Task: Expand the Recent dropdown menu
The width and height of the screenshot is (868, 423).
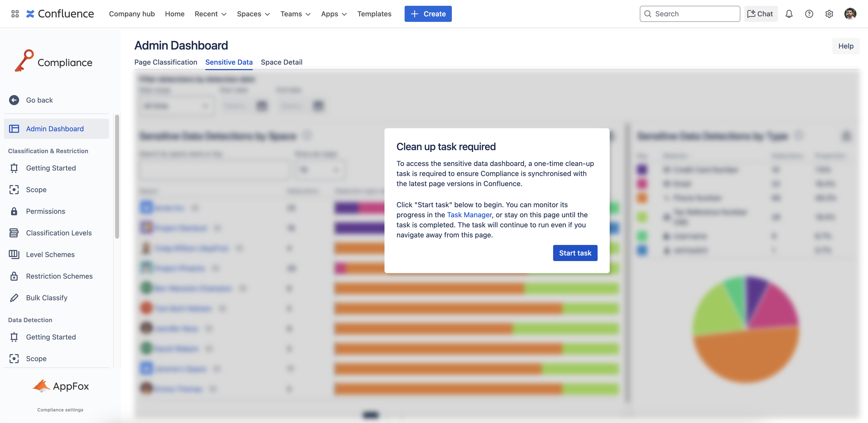Action: [x=210, y=14]
